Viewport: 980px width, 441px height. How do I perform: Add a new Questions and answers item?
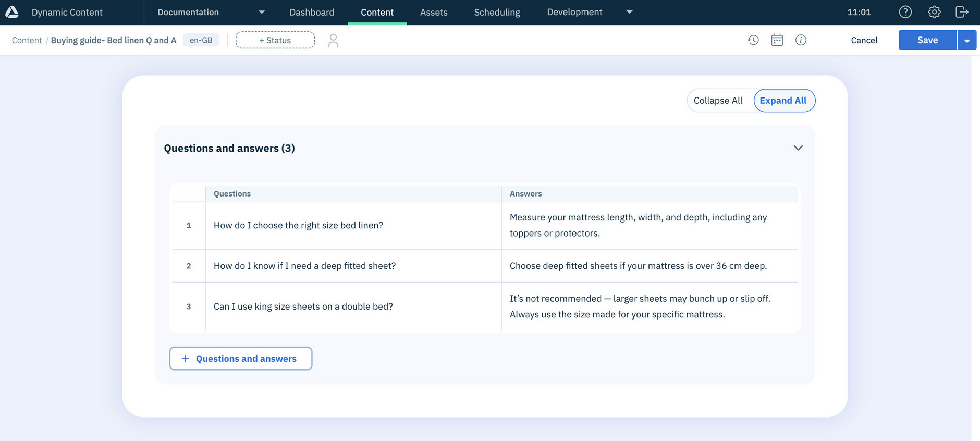(240, 359)
